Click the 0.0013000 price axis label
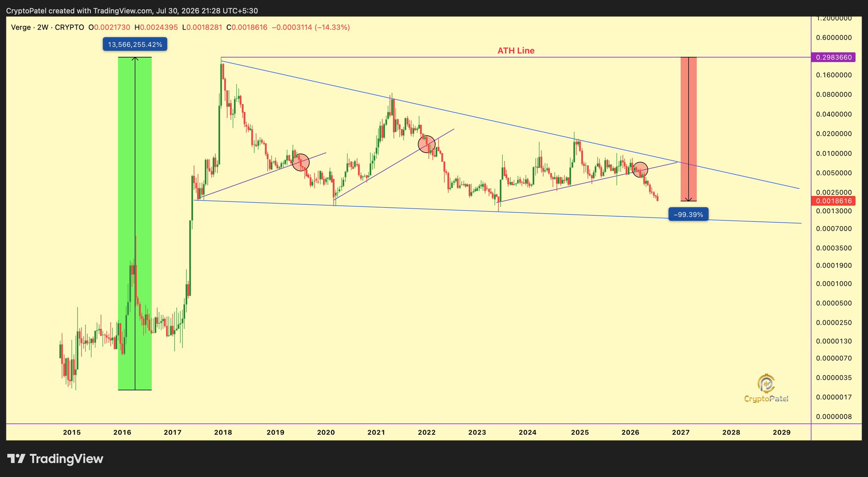The width and height of the screenshot is (868, 477). 834,211
